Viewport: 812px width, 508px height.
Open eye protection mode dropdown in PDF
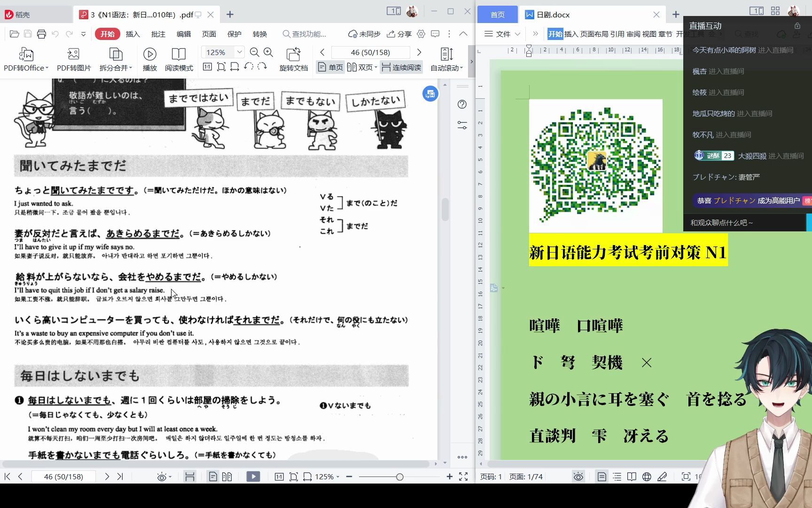(x=164, y=477)
